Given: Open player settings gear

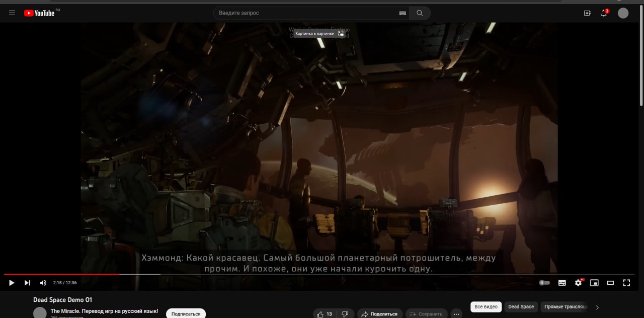Looking at the screenshot, I should pyautogui.click(x=578, y=283).
